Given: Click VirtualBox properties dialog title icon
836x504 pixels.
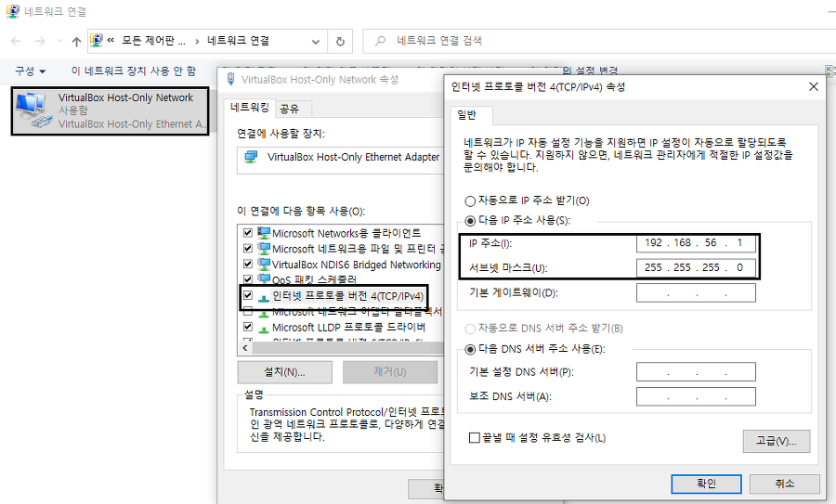Looking at the screenshot, I should [231, 79].
